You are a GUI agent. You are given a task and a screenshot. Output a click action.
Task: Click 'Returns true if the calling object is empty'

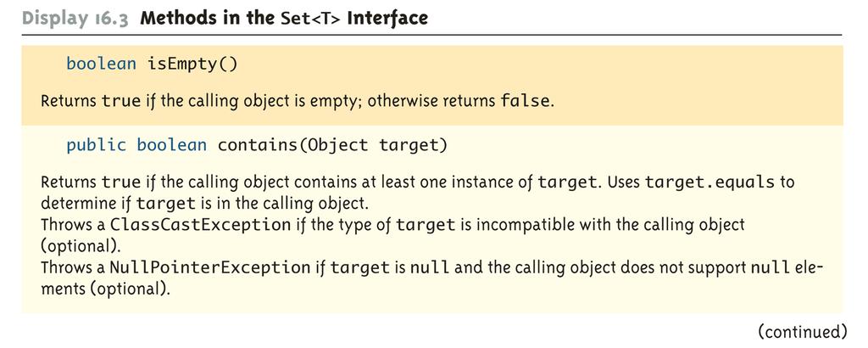pyautogui.click(x=202, y=101)
